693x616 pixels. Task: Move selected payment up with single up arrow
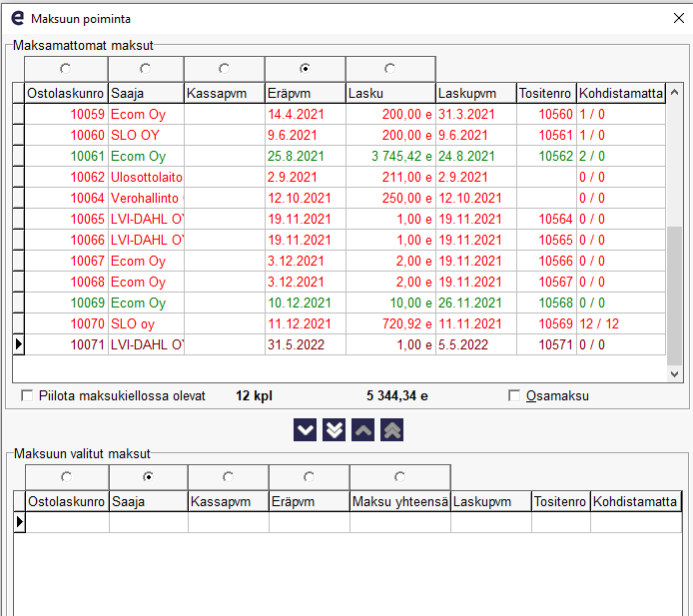tap(362, 430)
